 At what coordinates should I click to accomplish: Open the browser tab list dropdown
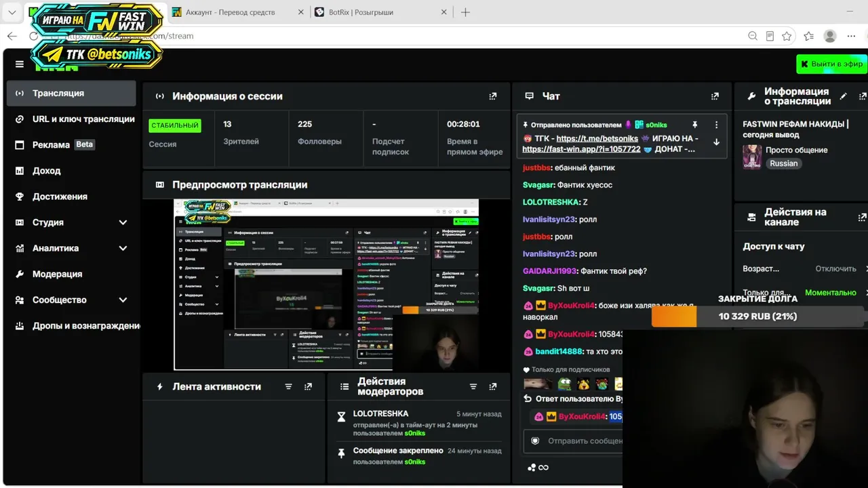pos(12,12)
